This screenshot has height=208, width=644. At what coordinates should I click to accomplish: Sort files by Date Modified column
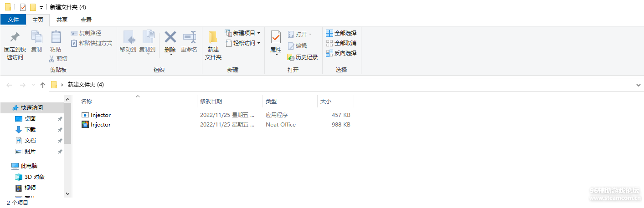click(211, 101)
